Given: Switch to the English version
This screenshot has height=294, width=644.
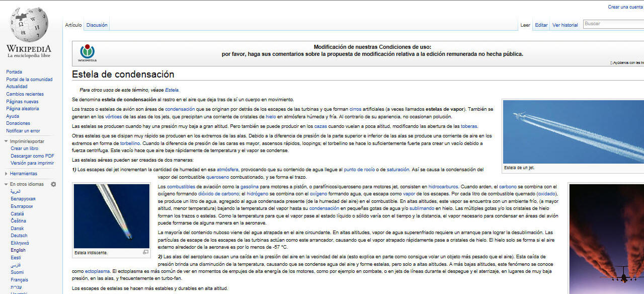Looking at the screenshot, I should 18,250.
